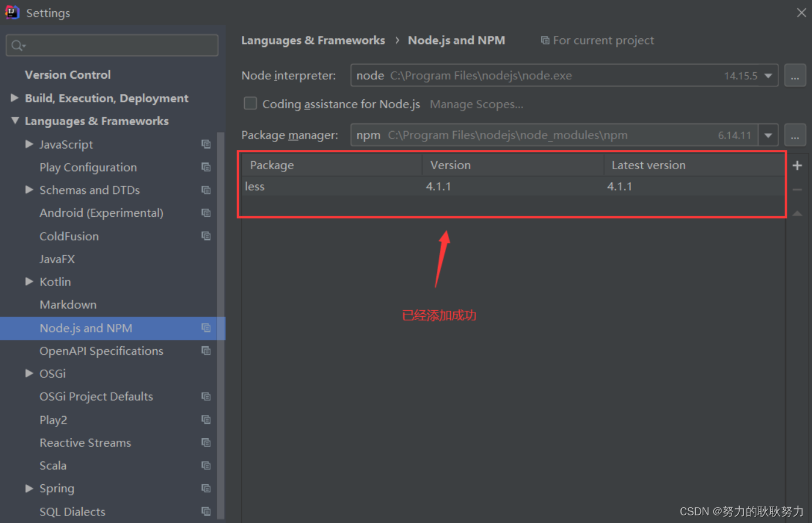Open the Node interpreter dropdown arrow
The height and width of the screenshot is (523, 812).
[768, 76]
